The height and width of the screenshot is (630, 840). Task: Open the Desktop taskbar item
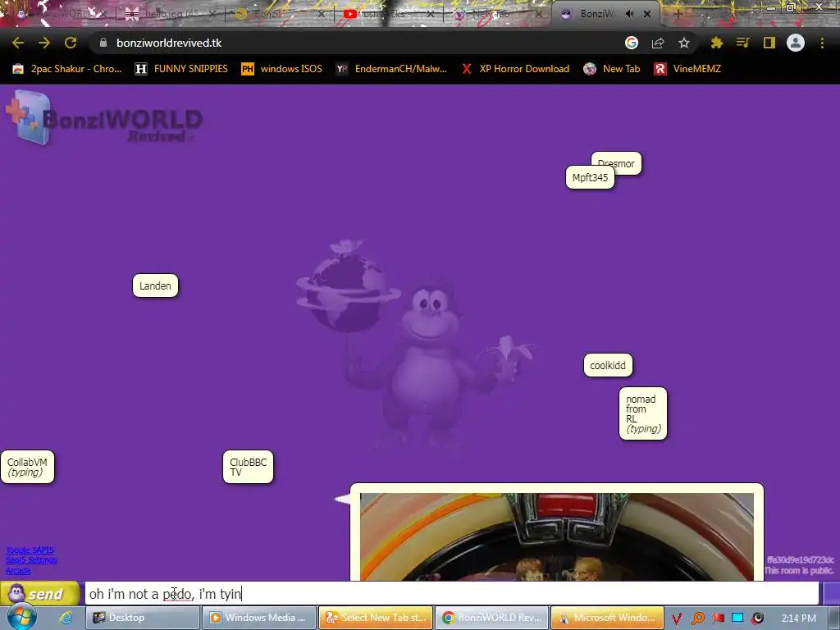click(143, 618)
